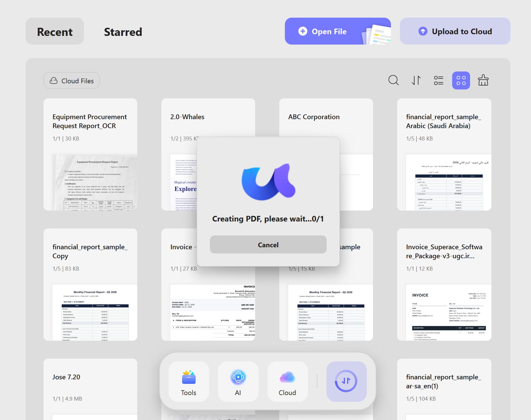
Task: Open the Invoice 27 KB thumbnail
Action: point(213,312)
